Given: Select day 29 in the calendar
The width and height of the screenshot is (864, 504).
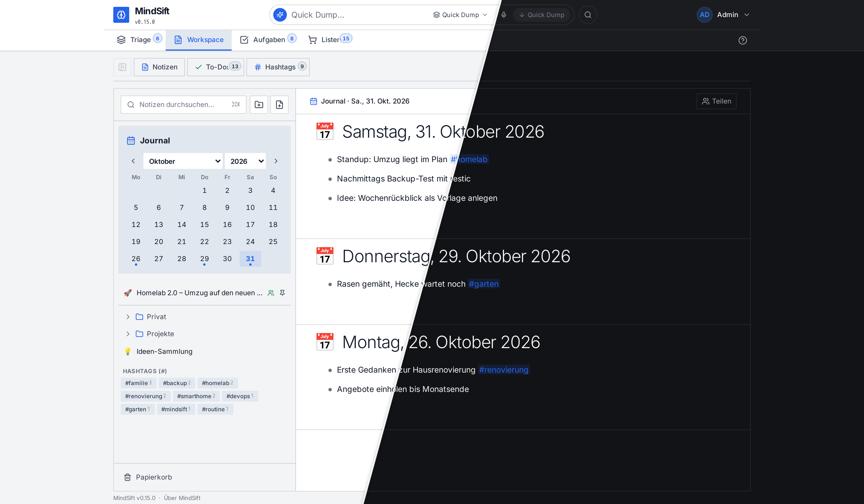Looking at the screenshot, I should pos(204,259).
